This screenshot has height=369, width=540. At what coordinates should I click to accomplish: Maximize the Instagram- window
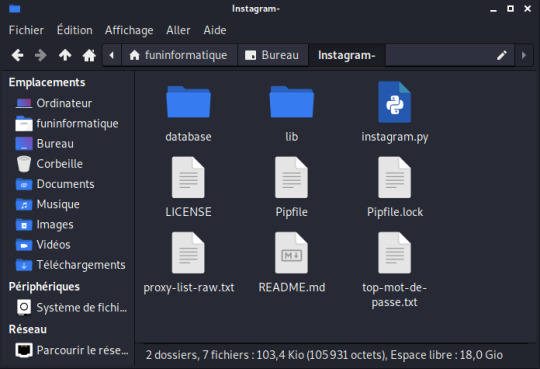pyautogui.click(x=510, y=9)
